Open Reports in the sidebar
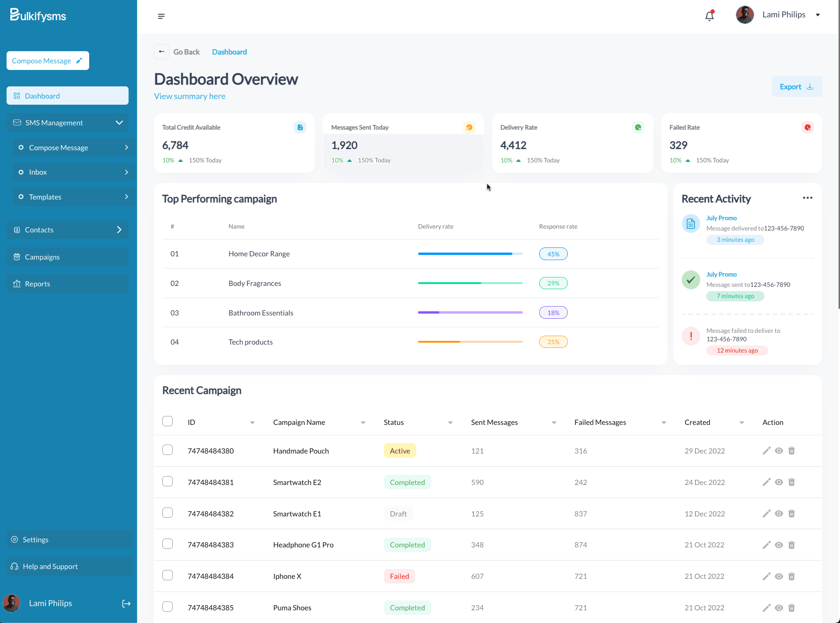Viewport: 840px width, 623px height. click(x=68, y=284)
